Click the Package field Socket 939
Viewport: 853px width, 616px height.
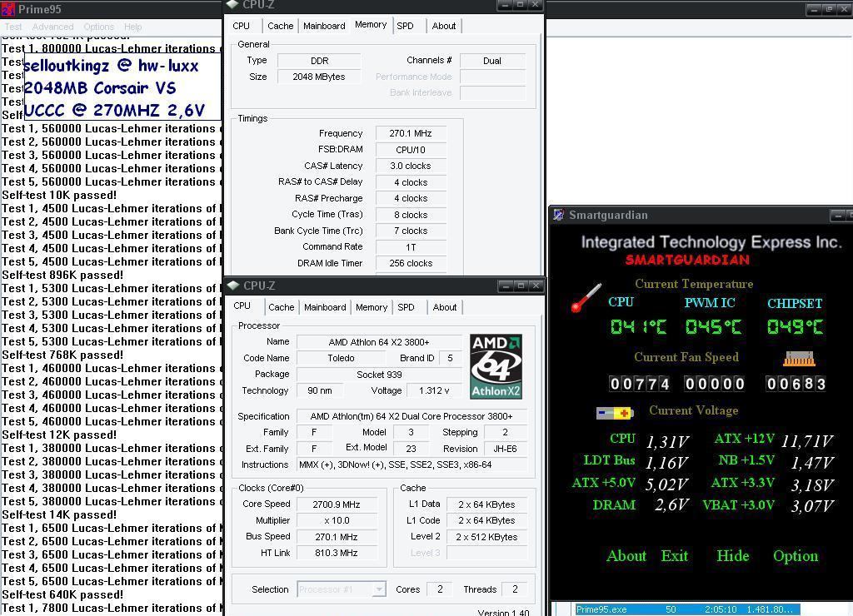379,375
